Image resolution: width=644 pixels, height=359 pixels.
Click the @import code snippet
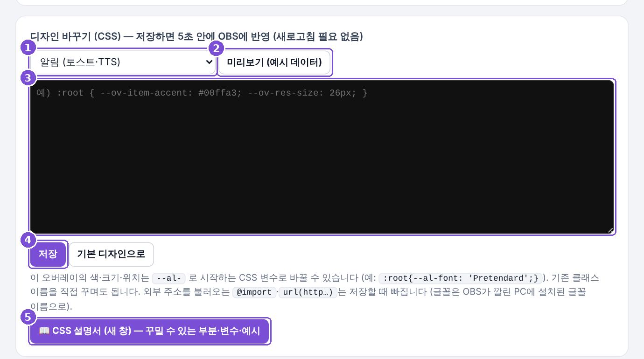254,292
